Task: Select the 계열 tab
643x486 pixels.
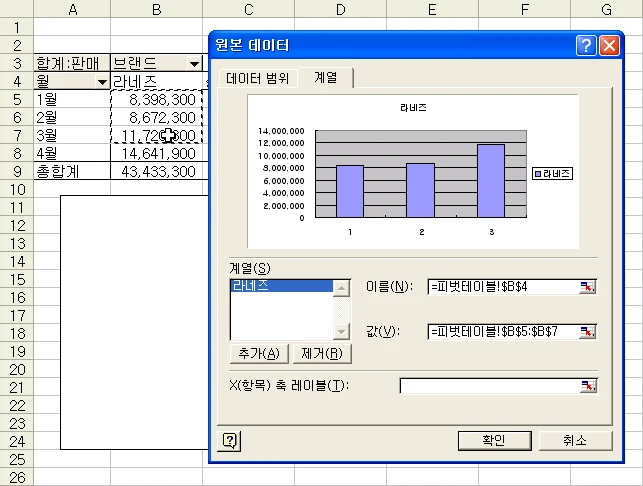Action: pyautogui.click(x=326, y=77)
